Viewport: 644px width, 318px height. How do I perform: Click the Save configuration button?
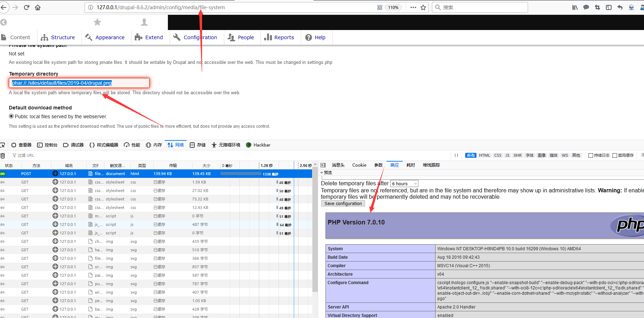click(x=343, y=204)
